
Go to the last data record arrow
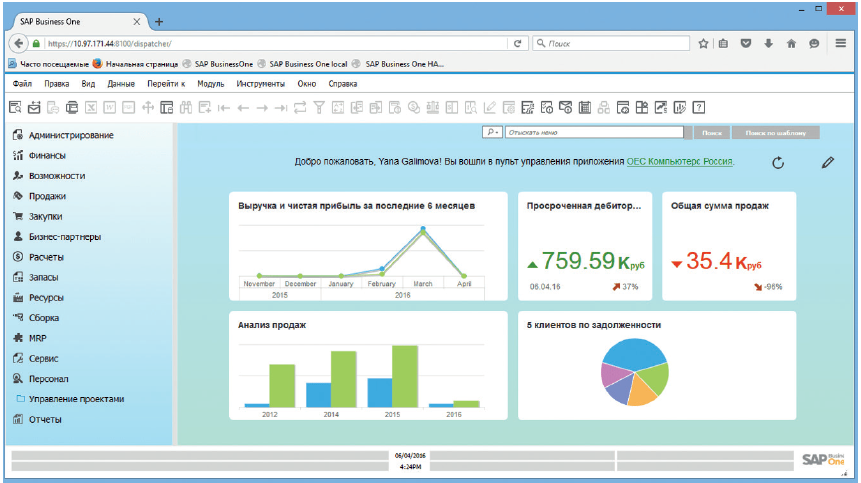point(281,108)
